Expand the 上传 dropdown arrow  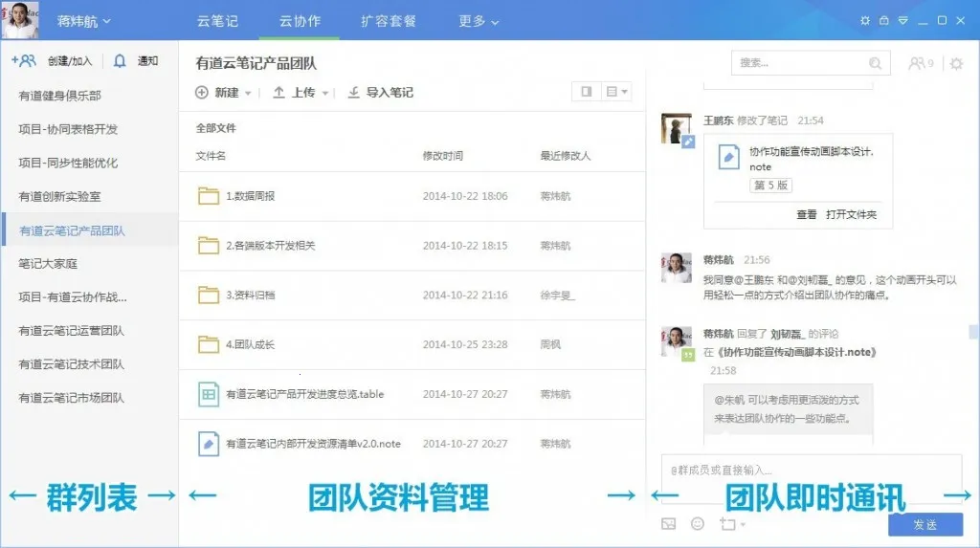click(325, 94)
